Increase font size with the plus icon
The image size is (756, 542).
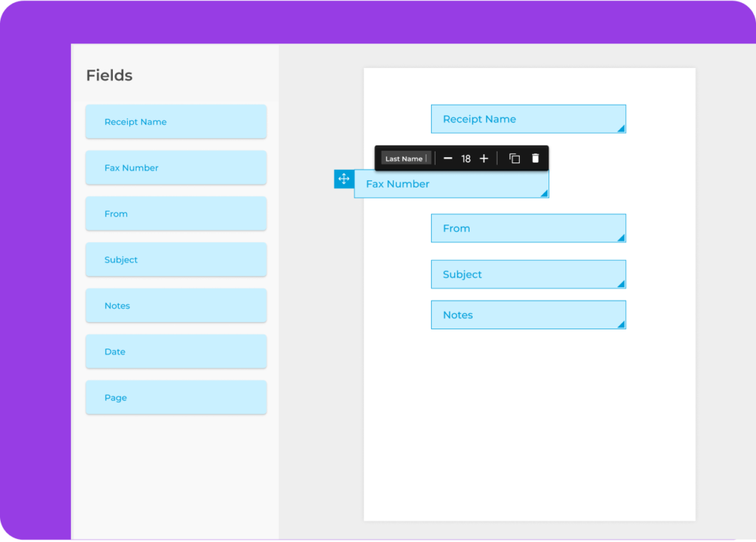click(484, 158)
